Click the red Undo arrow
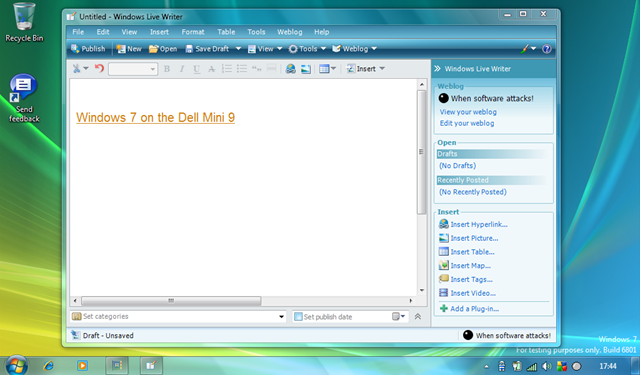640x375 pixels. tap(99, 68)
